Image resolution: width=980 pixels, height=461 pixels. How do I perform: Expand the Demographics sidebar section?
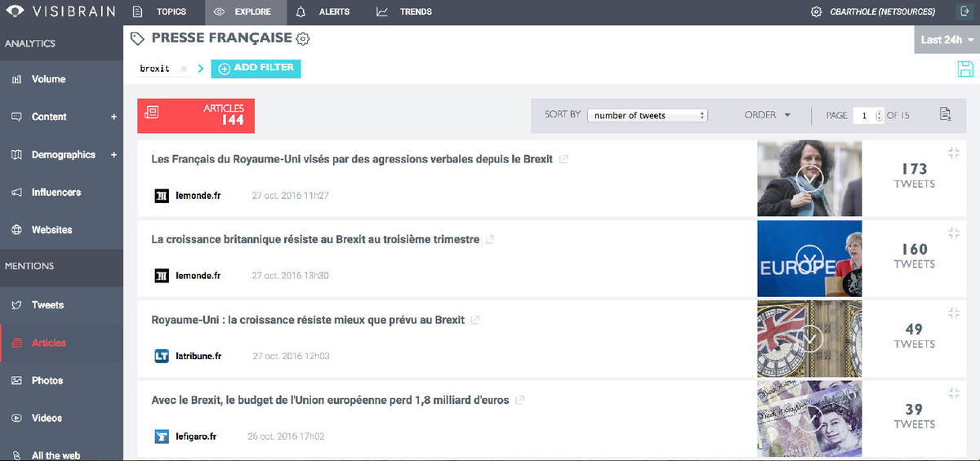(114, 155)
